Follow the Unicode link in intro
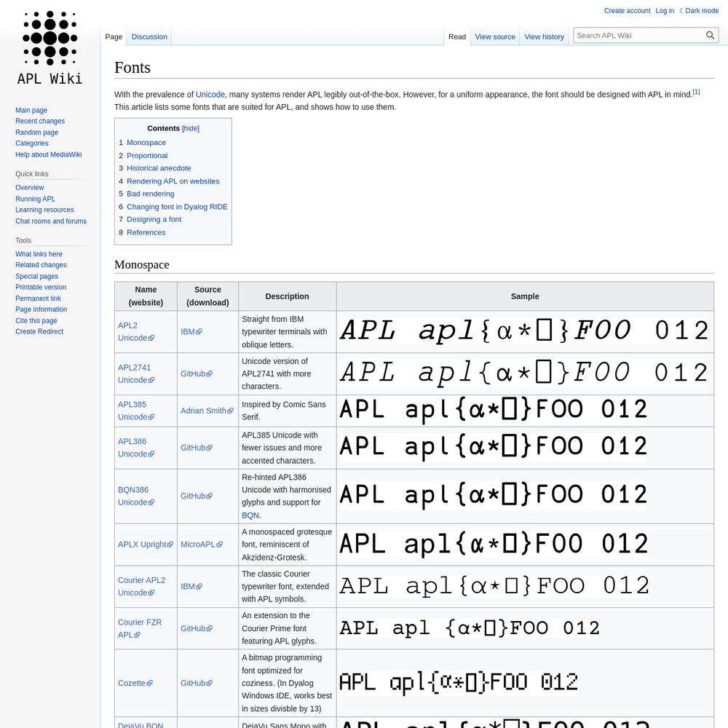Screen dimensions: 728x728 coord(210,94)
